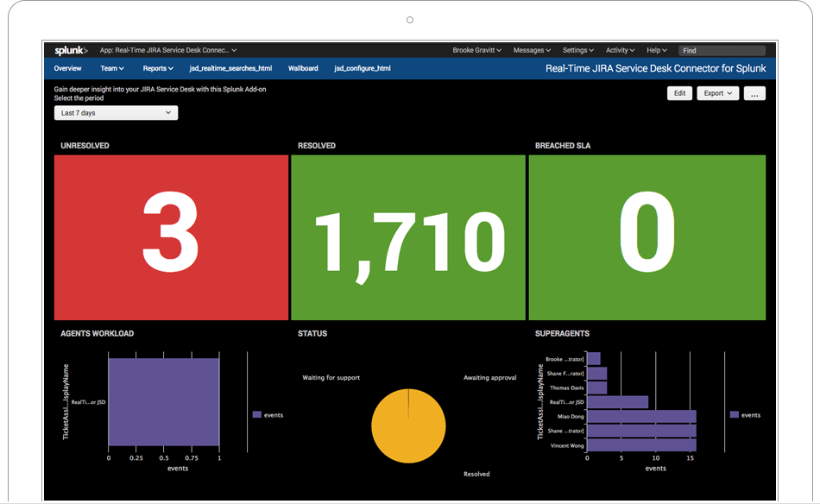Viewport: 820px width, 504px height.
Task: Open the Wallboard page
Action: (303, 68)
